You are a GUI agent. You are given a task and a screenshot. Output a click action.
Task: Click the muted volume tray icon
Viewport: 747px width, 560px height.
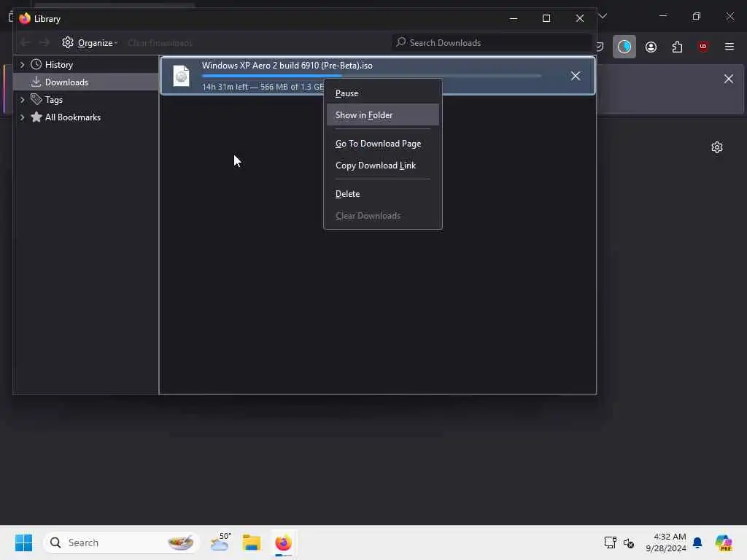(629, 542)
